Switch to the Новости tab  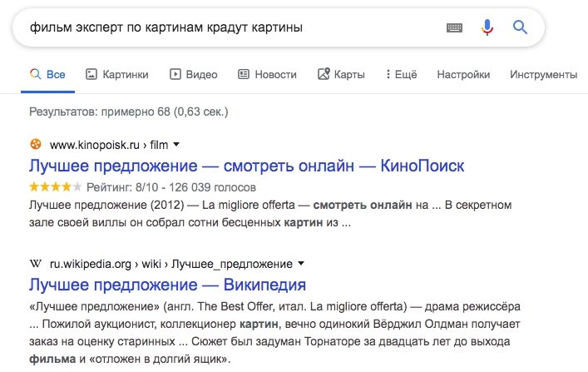coord(267,74)
